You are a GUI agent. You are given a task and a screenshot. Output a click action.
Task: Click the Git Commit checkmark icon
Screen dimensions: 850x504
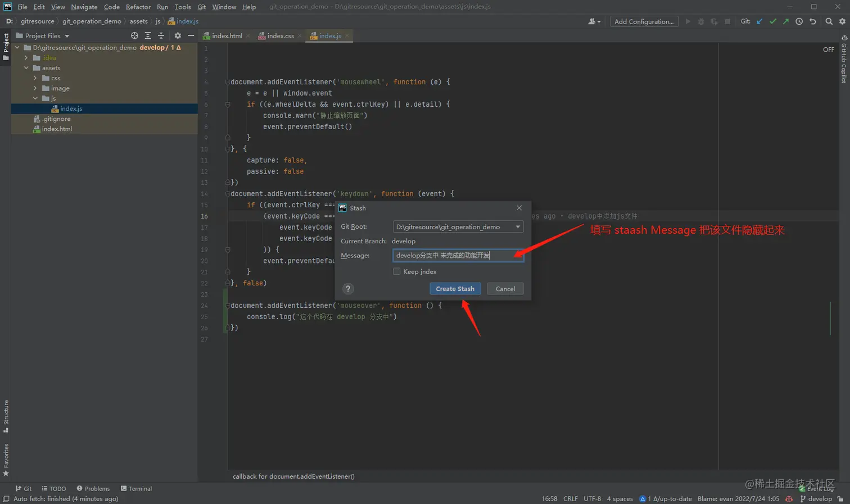(x=773, y=21)
